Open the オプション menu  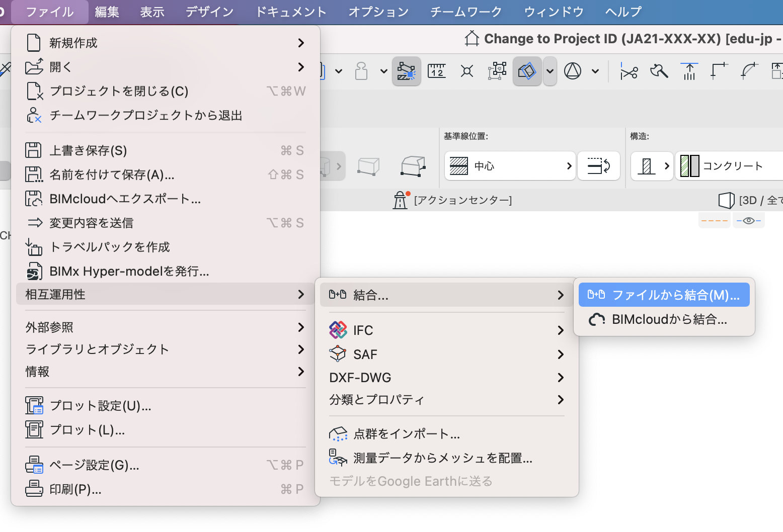[379, 12]
